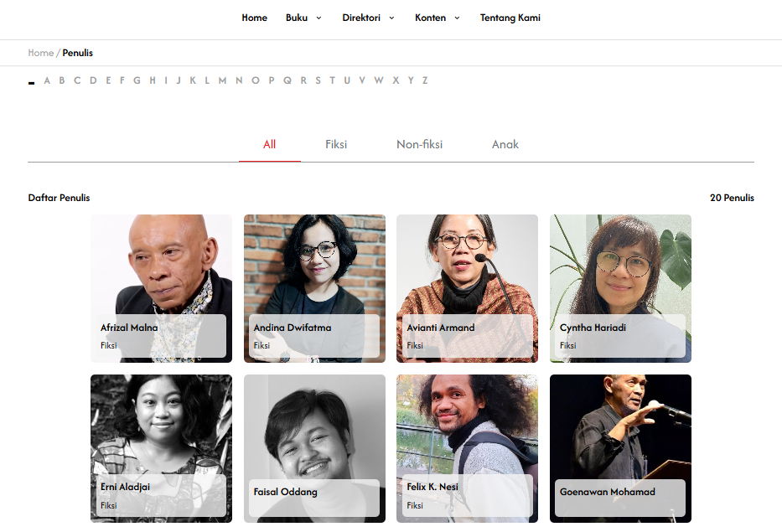782x532 pixels.
Task: Filter authors by letter Z
Action: (425, 80)
